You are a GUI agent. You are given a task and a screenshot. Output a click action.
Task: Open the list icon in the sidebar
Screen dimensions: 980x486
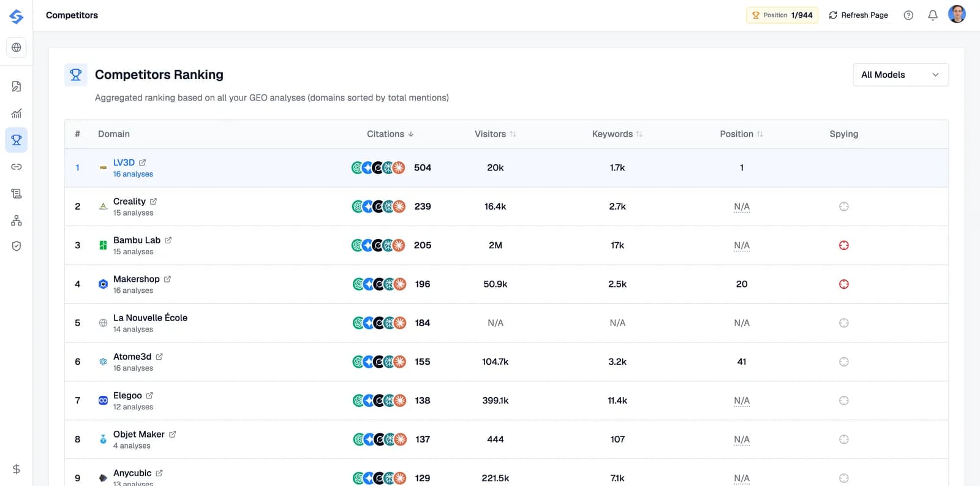(x=17, y=194)
